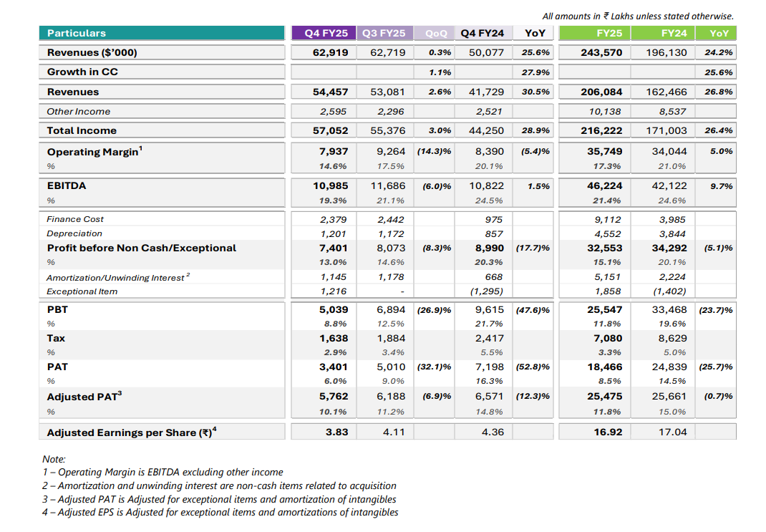Select the 'Operating Margin' row label
The width and height of the screenshot is (766, 532).
(94, 152)
